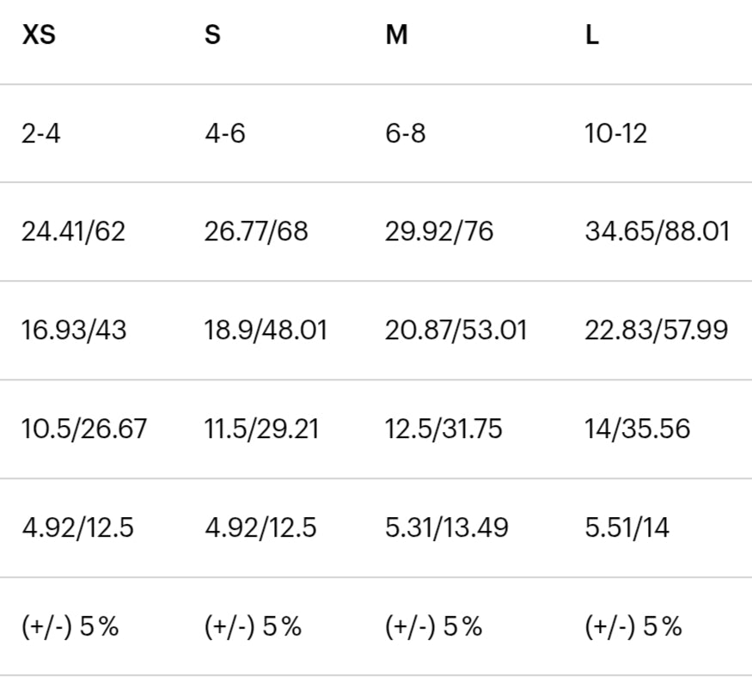This screenshot has height=700, width=752.
Task: Select the 24.41/62 measurement cell
Action: pos(73,232)
